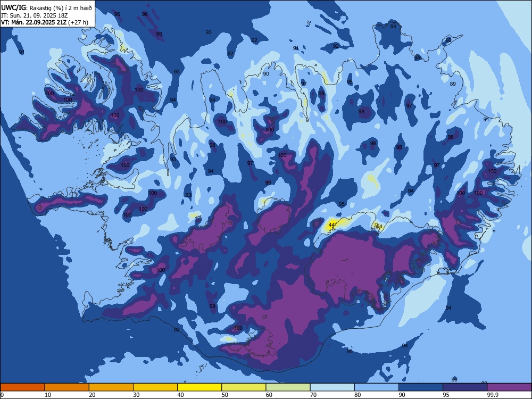Click the 0–10 dark orange legend swatch

pyautogui.click(x=22, y=387)
